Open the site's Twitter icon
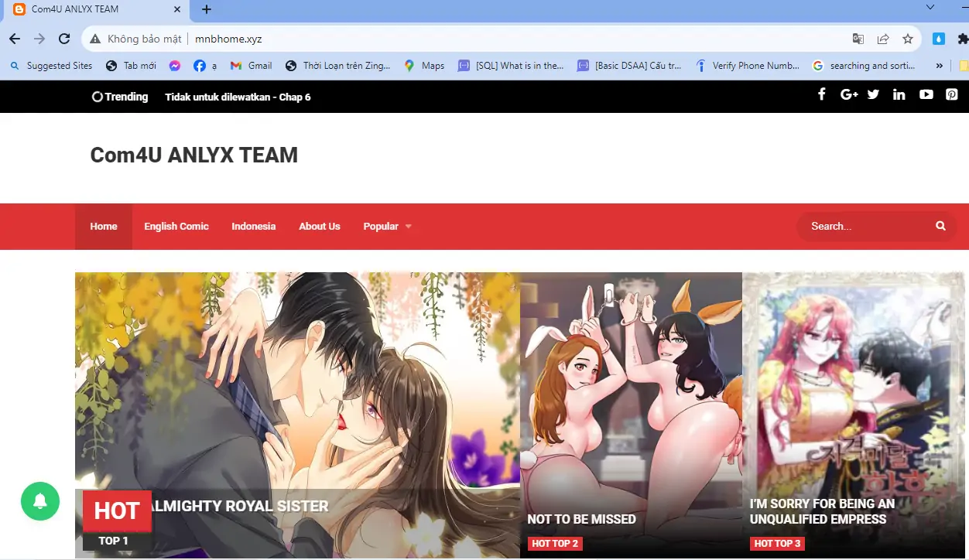Screen dimensions: 969x560 [873, 94]
